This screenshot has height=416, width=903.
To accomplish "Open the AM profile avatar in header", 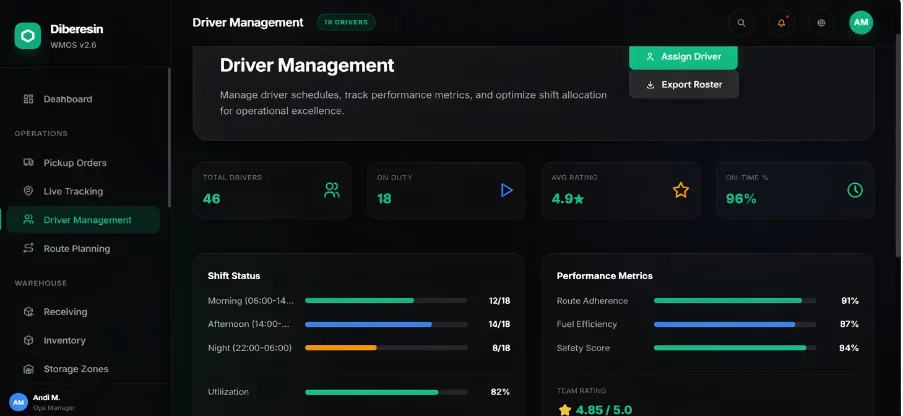I will [x=861, y=22].
